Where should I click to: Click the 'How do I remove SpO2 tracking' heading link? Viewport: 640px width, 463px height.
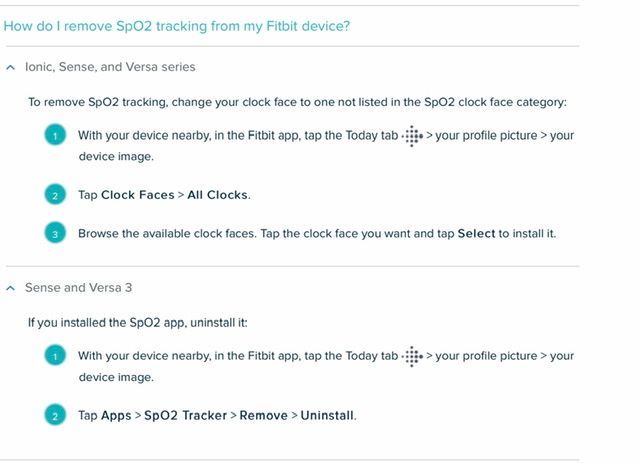click(176, 26)
